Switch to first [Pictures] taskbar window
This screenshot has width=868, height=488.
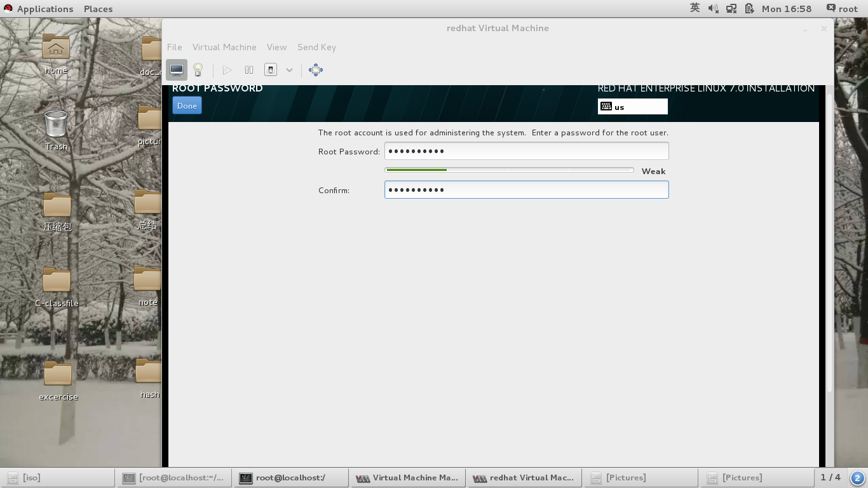pyautogui.click(x=641, y=478)
